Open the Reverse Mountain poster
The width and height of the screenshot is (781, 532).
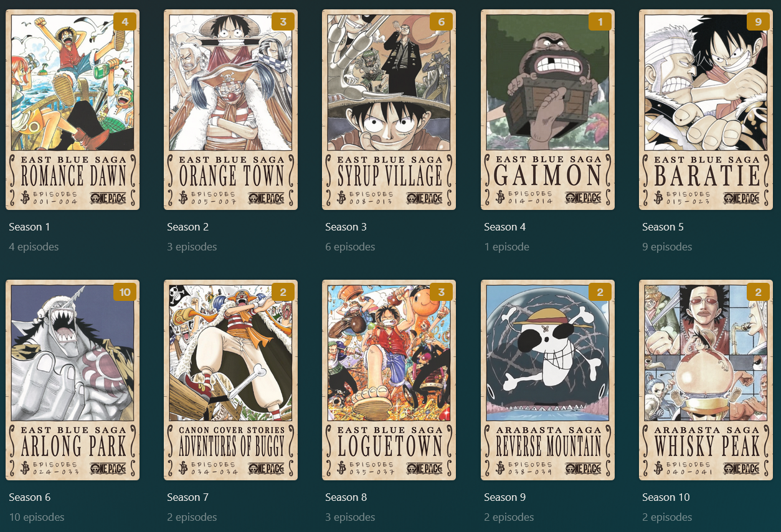click(x=547, y=380)
